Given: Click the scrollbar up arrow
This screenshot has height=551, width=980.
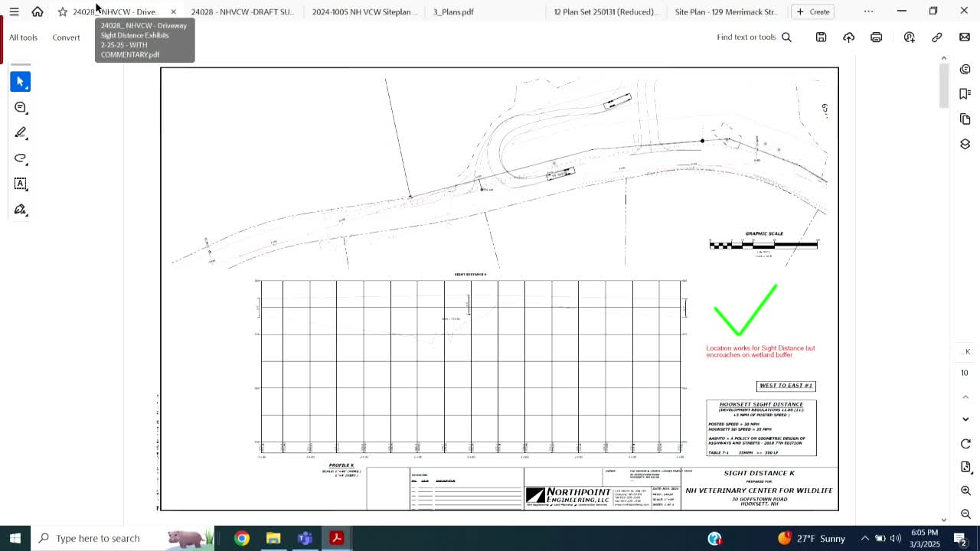Looking at the screenshot, I should [x=943, y=58].
